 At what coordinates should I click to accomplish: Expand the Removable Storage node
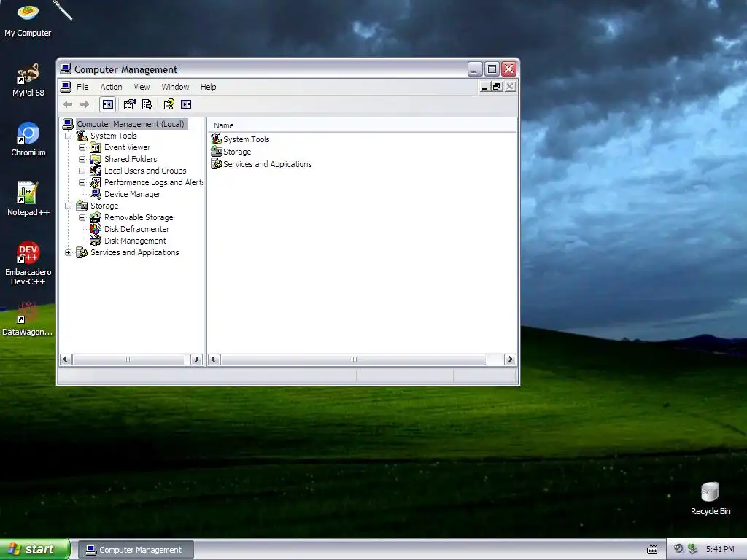(82, 217)
